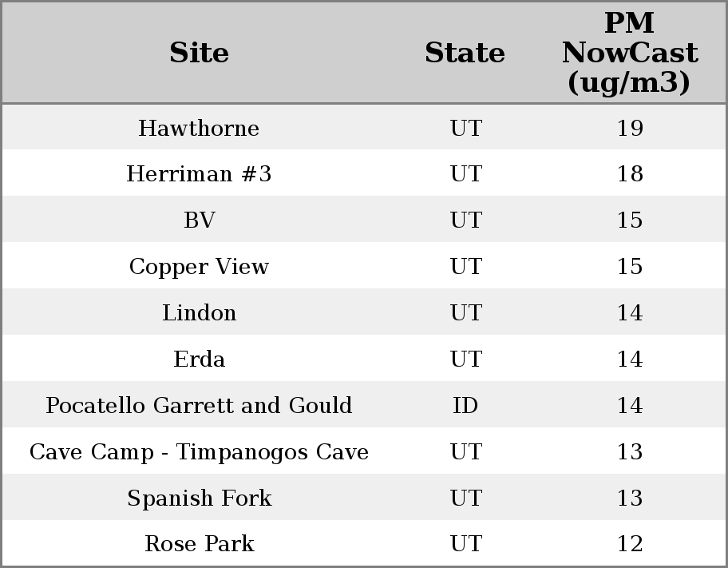The height and width of the screenshot is (568, 728).
Task: Click Pocatello Garrett and Gould site
Action: tap(199, 406)
